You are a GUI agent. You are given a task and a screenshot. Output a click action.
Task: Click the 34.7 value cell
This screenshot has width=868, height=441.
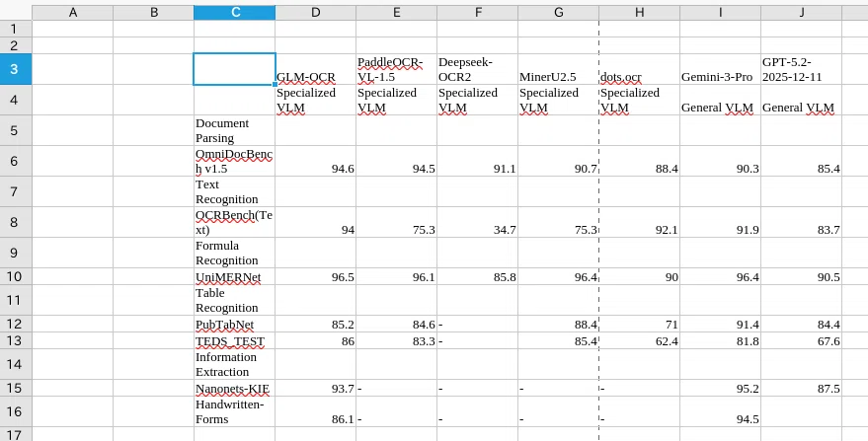(x=478, y=222)
